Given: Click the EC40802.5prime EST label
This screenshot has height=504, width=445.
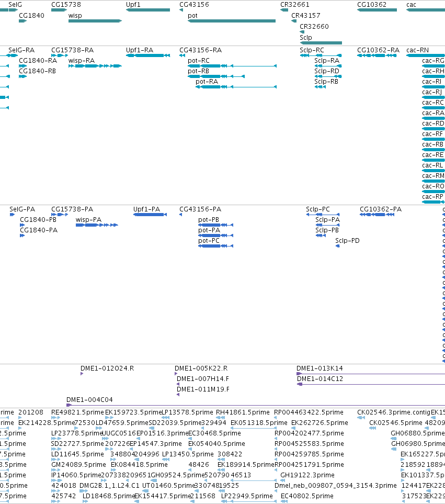Looking at the screenshot, I should tap(307, 496).
